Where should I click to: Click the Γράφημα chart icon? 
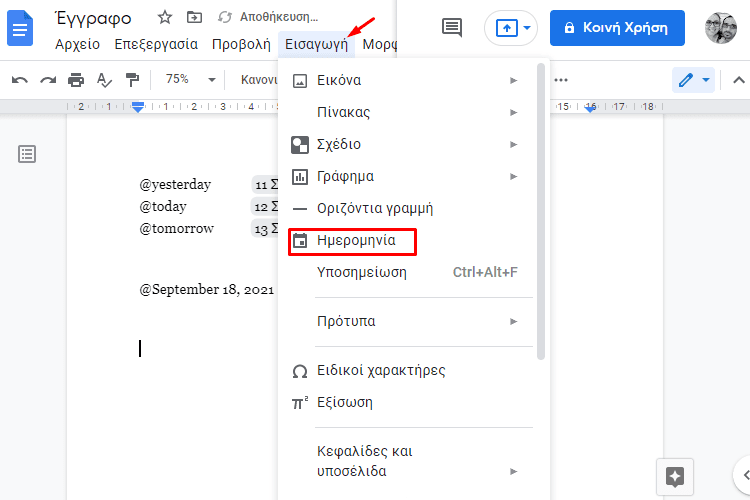point(300,177)
